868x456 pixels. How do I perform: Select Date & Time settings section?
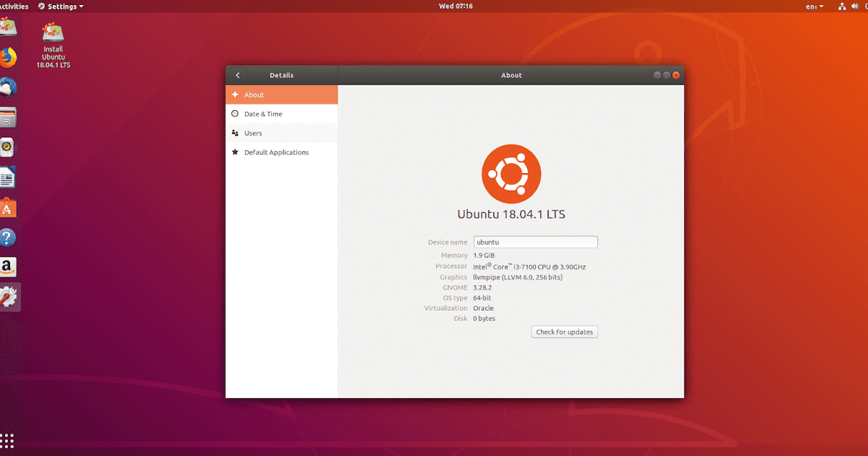(281, 114)
